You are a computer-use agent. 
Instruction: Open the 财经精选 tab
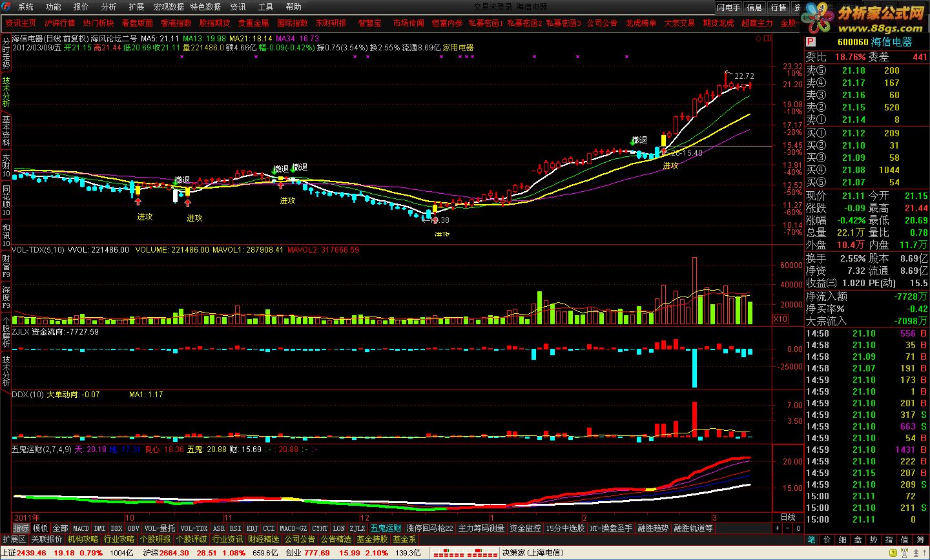(x=264, y=539)
